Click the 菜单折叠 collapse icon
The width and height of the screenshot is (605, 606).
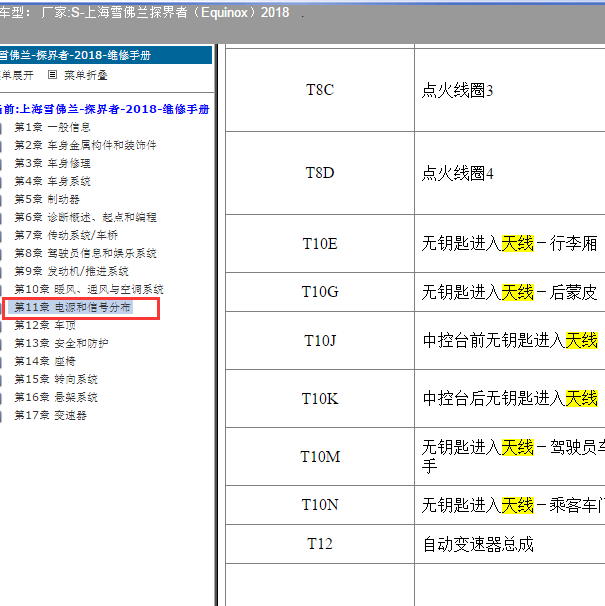[52, 75]
